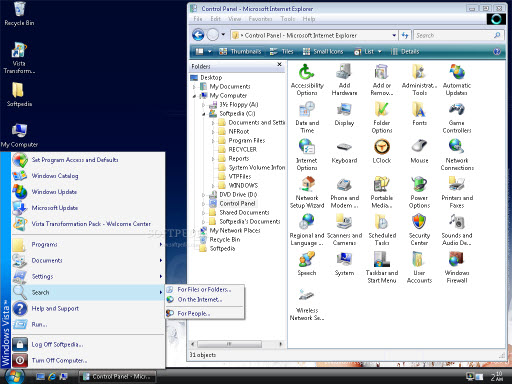The image size is (512, 384).
Task: Open Accessibility Options in Control Panel
Action: click(x=307, y=79)
